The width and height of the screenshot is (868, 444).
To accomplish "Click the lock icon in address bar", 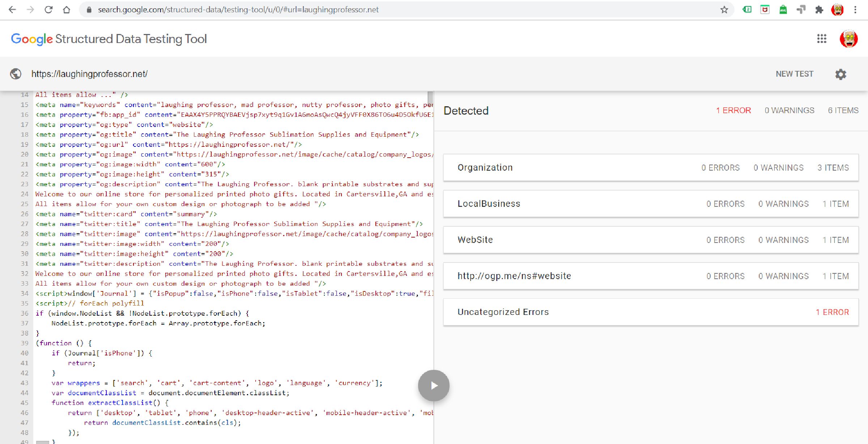I will (89, 10).
